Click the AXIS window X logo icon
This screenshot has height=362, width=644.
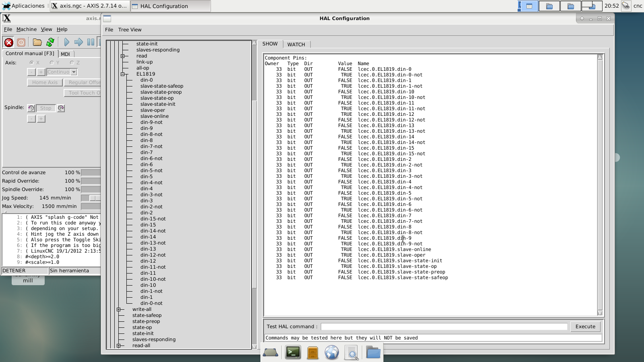pos(6,18)
